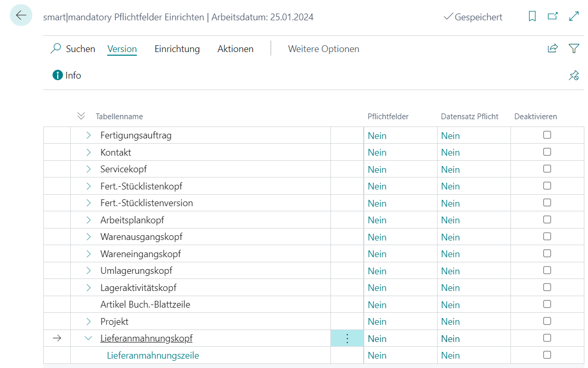Open page in new window icon

tap(553, 17)
